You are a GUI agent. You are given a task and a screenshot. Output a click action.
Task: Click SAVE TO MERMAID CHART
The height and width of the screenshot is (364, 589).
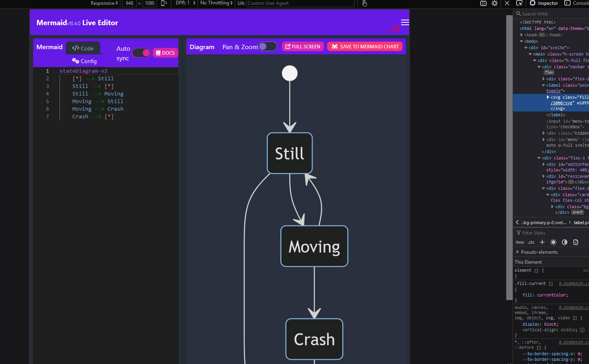click(364, 46)
